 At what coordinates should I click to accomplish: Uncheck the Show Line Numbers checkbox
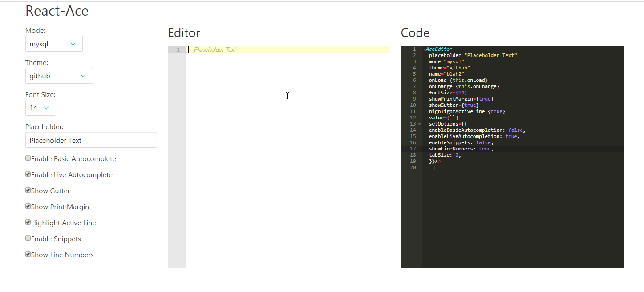point(28,254)
